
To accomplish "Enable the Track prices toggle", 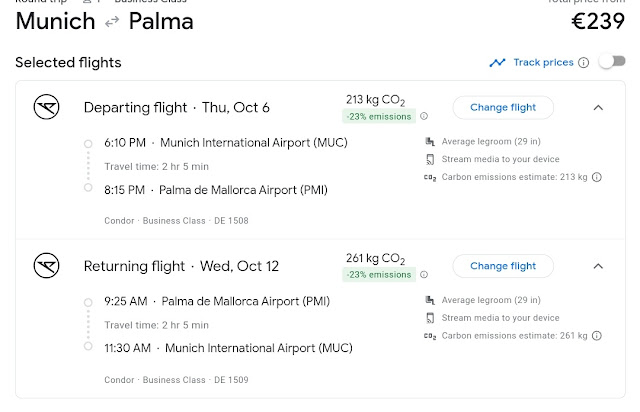I will (610, 63).
